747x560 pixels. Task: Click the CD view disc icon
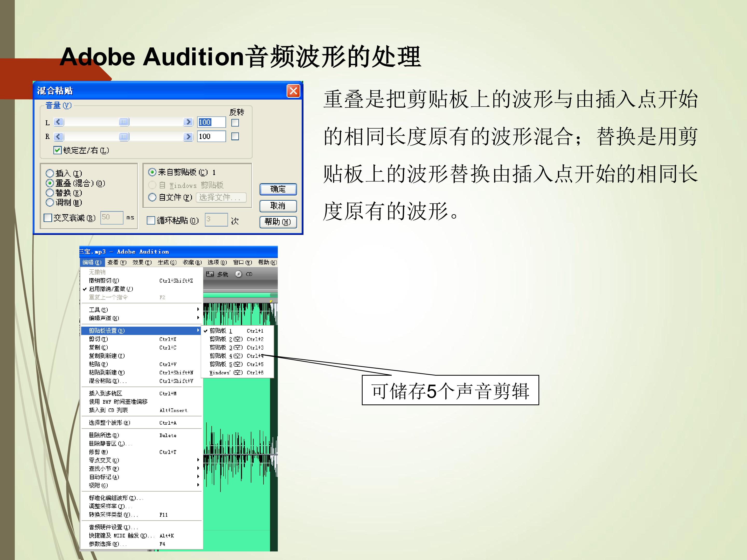click(x=238, y=274)
